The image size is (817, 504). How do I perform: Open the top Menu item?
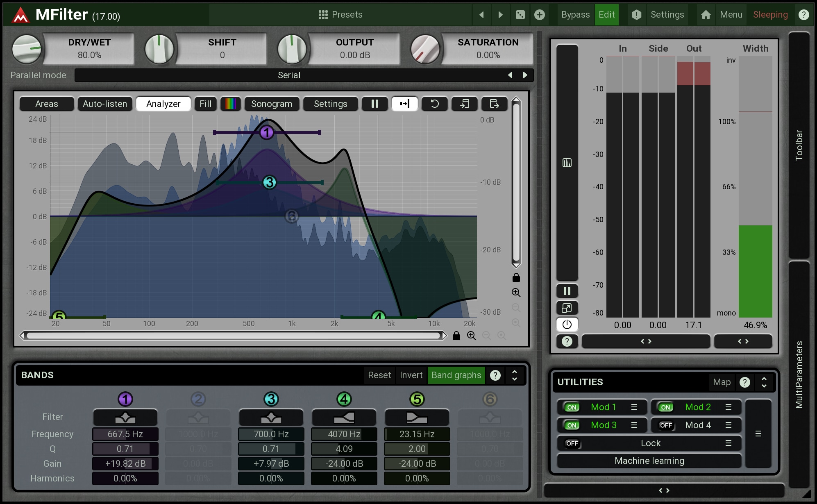point(731,15)
